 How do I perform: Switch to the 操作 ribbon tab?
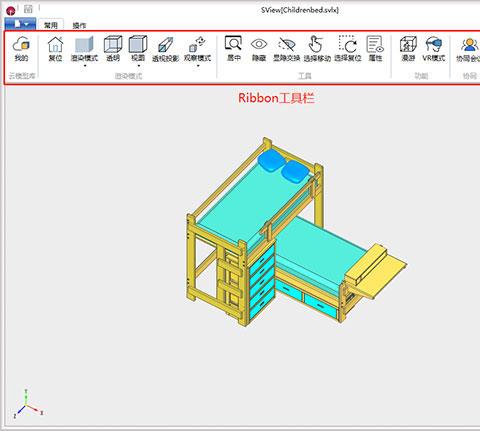(x=79, y=26)
